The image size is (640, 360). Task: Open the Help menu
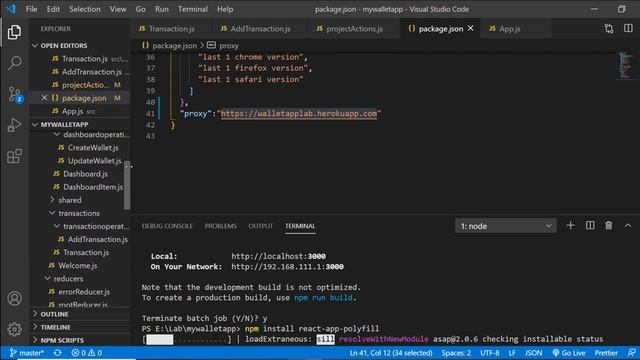[225, 9]
